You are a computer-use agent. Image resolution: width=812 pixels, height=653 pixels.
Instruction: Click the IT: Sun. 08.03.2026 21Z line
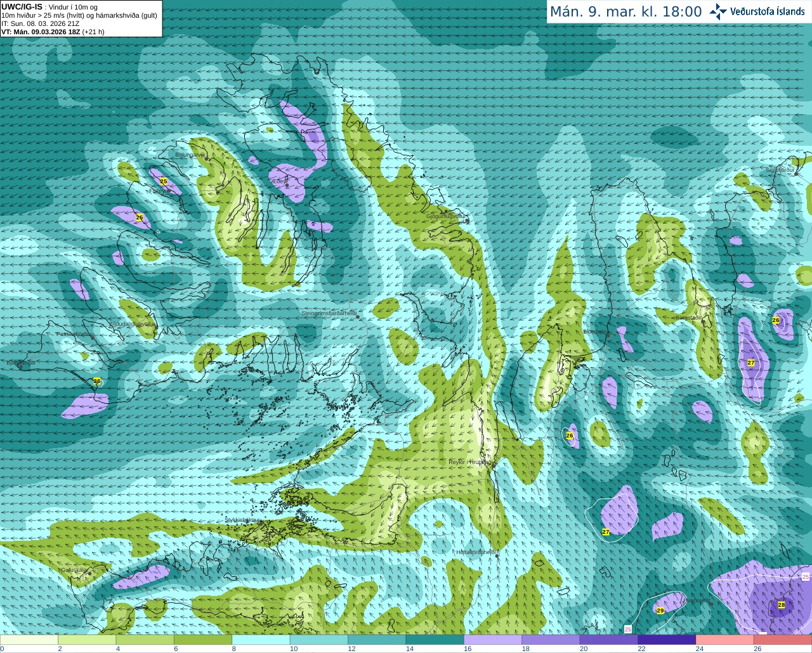(40, 23)
